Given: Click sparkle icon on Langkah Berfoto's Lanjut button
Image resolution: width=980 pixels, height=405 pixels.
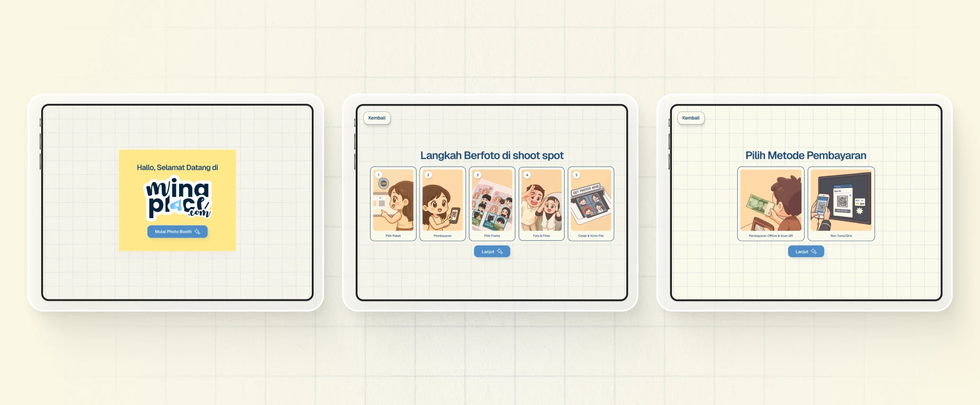Looking at the screenshot, I should tap(500, 251).
